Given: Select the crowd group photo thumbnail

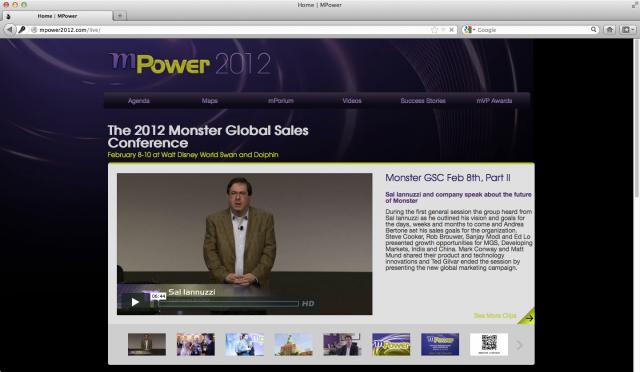Looking at the screenshot, I should coord(196,344).
